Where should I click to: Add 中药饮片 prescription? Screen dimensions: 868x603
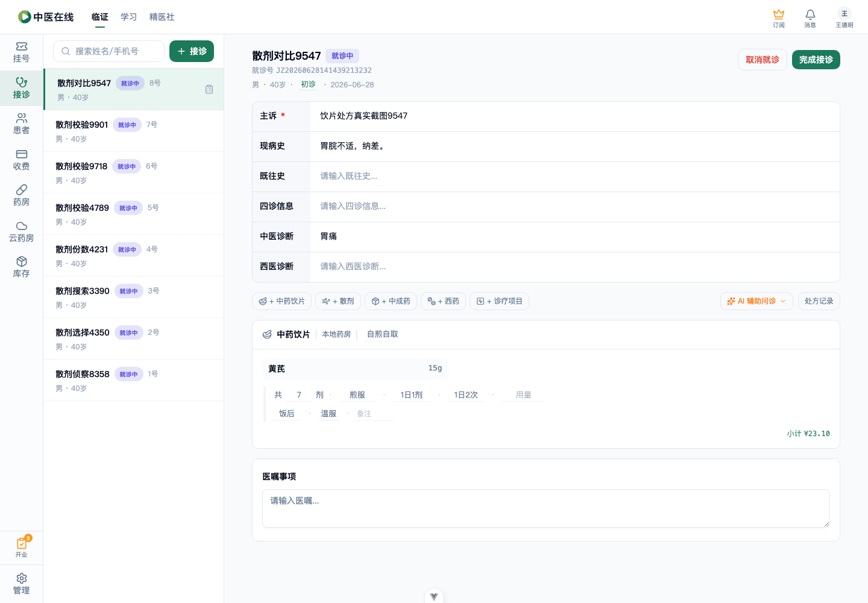[x=281, y=301]
